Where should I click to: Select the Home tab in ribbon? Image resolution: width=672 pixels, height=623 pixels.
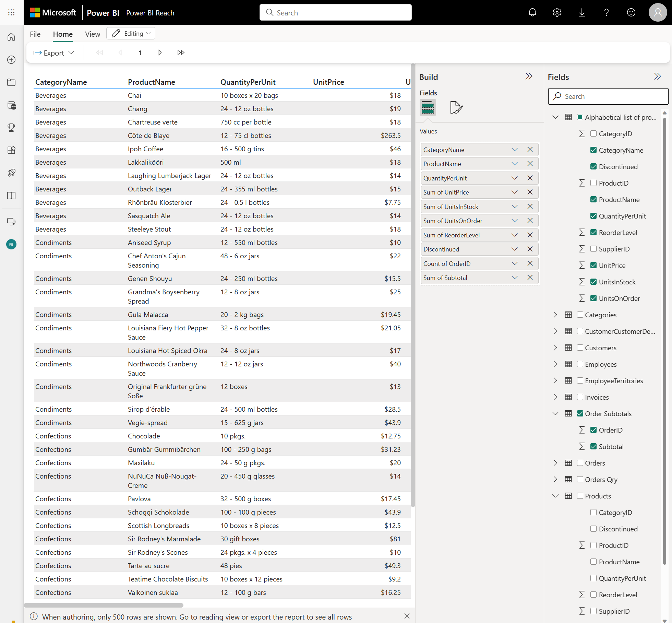click(x=62, y=33)
